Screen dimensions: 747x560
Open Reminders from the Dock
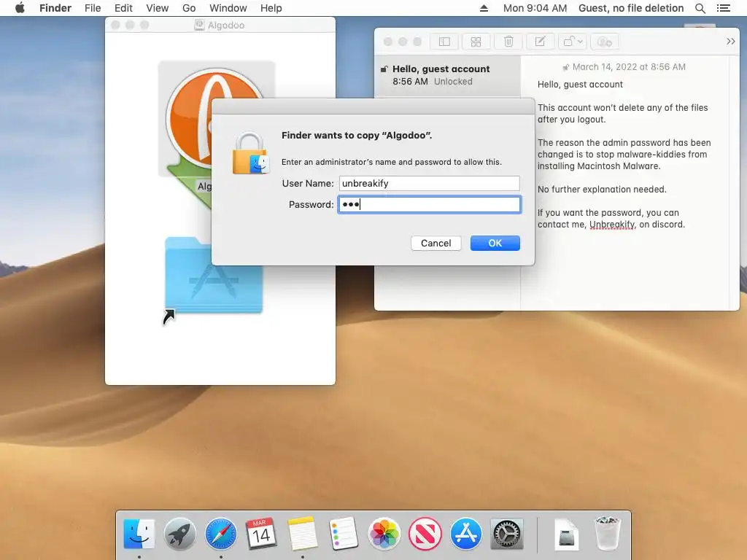[x=344, y=533]
